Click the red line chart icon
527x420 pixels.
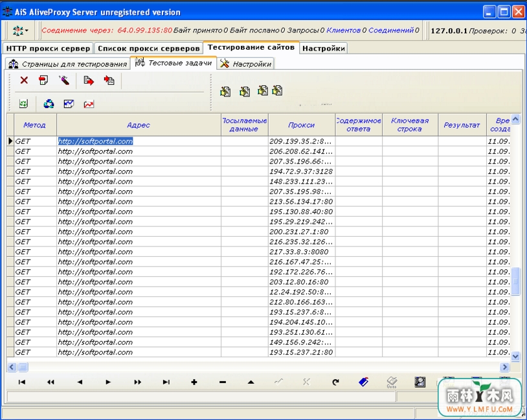click(89, 104)
